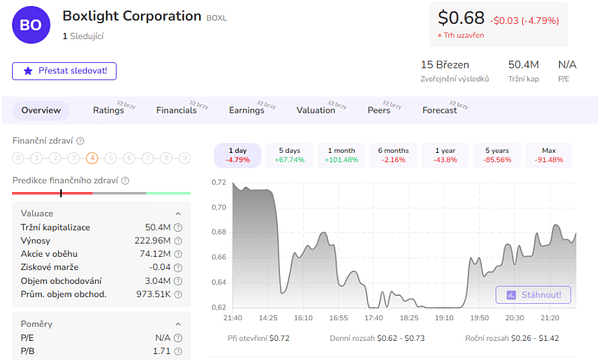Collapse the Poměry section

pyautogui.click(x=178, y=324)
